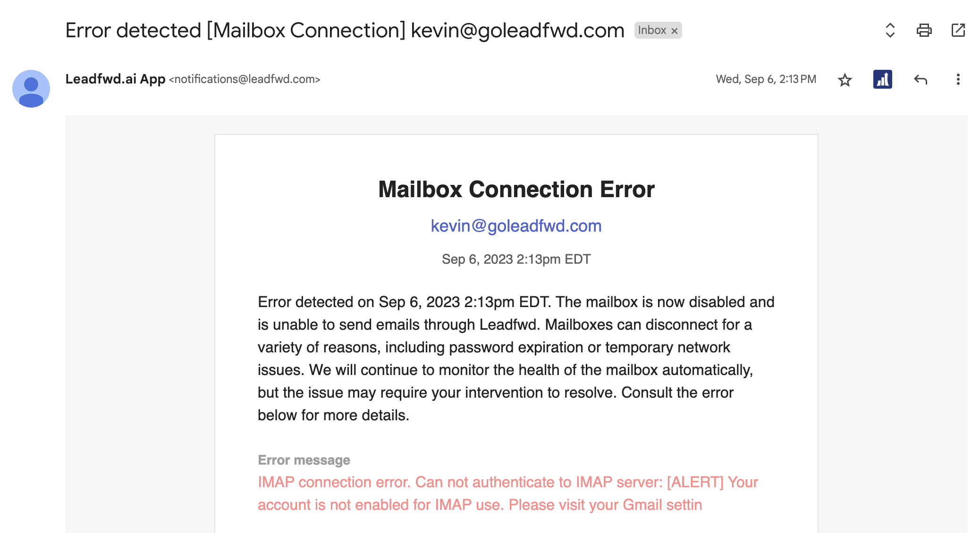Click the red IMAP connection error text
Viewport: 980px width, 533px height.
[507, 493]
